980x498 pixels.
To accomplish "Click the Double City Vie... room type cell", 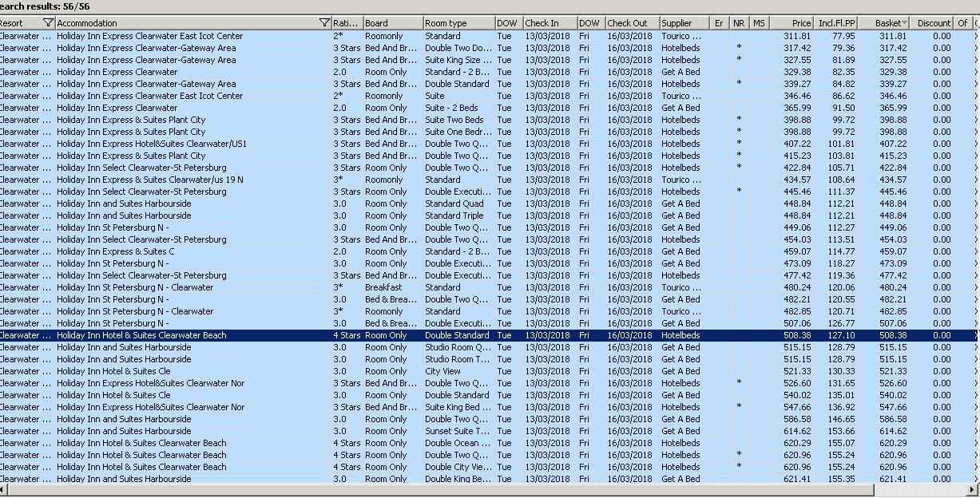I will point(458,467).
